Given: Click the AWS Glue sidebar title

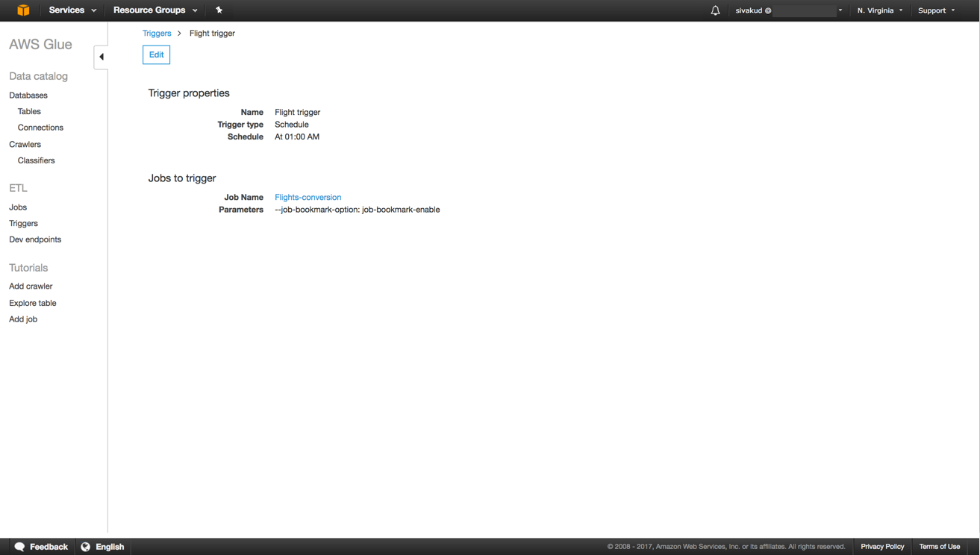Looking at the screenshot, I should coord(40,45).
